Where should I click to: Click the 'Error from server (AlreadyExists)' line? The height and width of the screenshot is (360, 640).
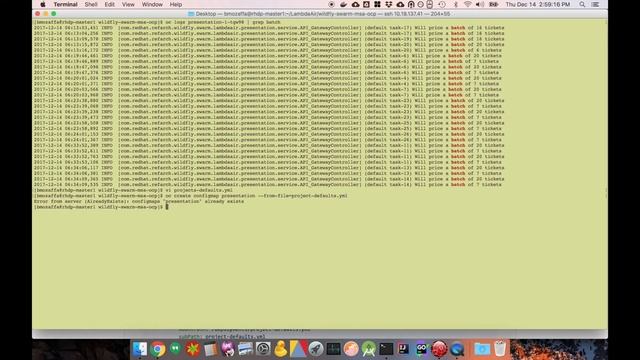139,201
